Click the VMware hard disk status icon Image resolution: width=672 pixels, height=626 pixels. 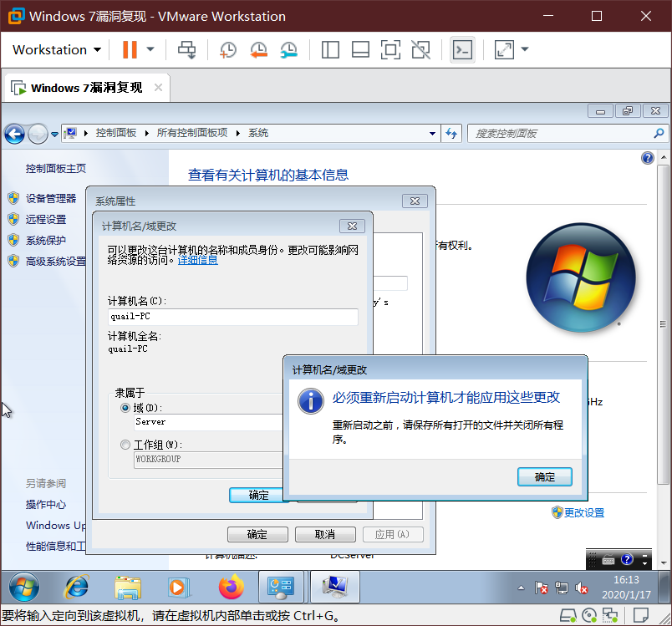(x=568, y=616)
